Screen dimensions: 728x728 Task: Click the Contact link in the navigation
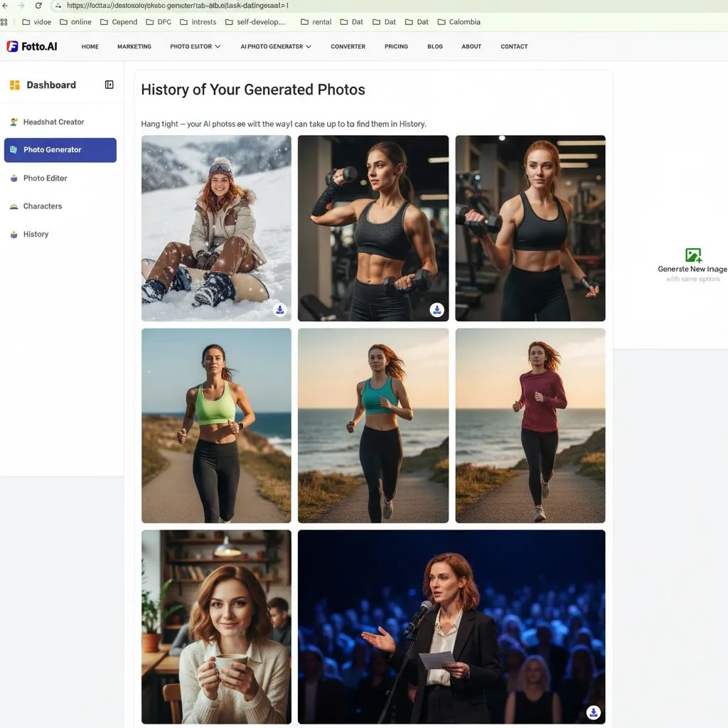click(514, 46)
